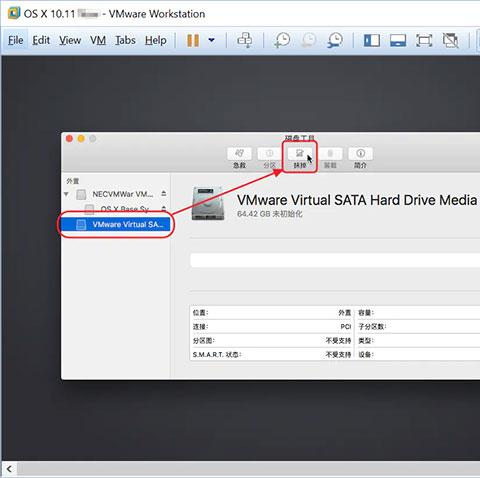
Task: Click the Partition (分区) toolbar button
Action: tap(269, 158)
